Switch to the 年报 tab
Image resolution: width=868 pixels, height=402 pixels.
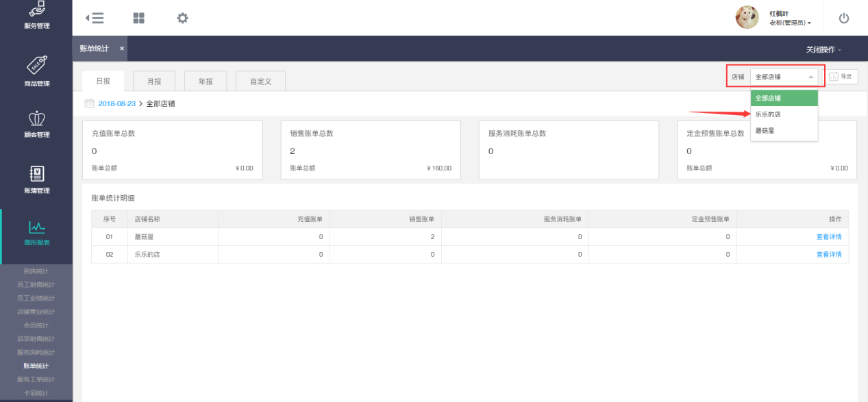coord(206,81)
